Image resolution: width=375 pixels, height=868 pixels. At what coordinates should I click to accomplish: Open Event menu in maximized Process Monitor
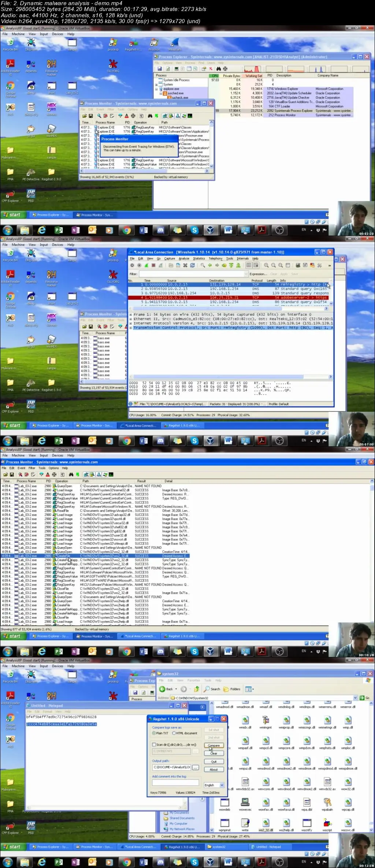21,468
